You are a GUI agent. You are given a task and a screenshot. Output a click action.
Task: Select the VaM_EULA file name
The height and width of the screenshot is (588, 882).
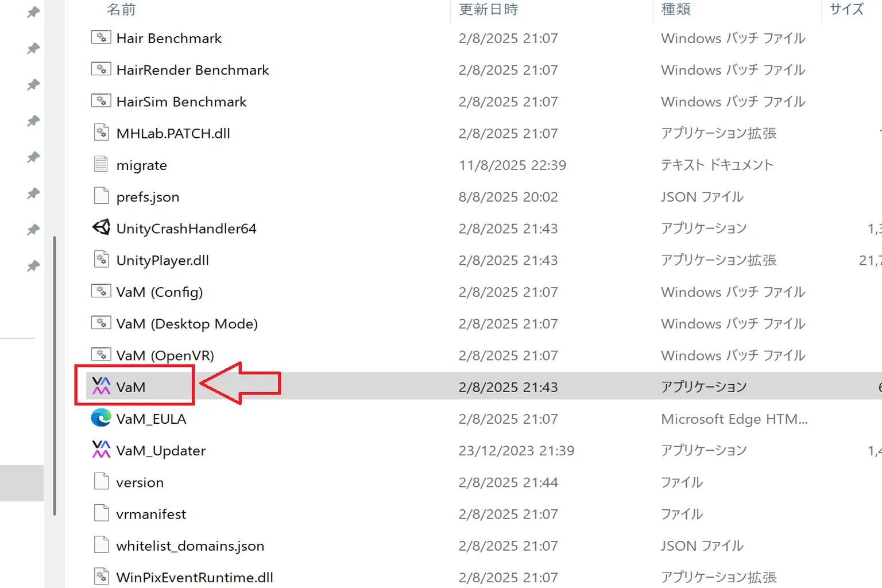151,419
